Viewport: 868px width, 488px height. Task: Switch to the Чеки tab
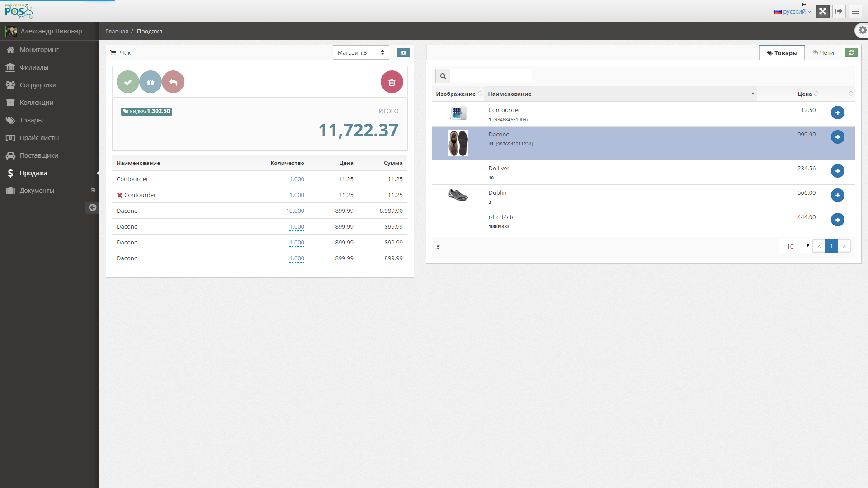pyautogui.click(x=823, y=53)
